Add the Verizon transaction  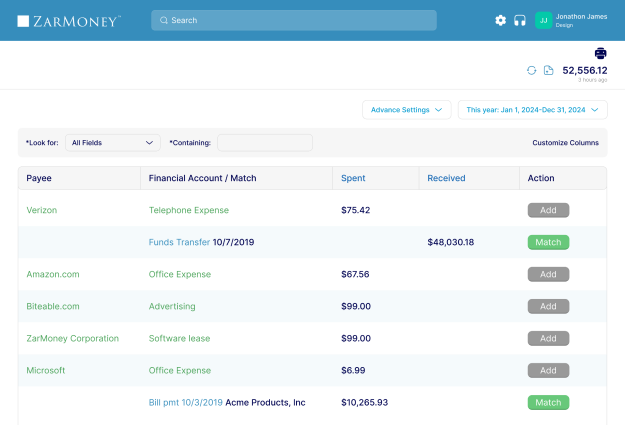point(548,210)
